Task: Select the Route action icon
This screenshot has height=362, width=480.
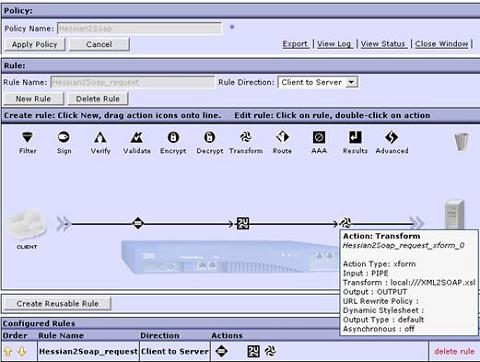Action: pyautogui.click(x=282, y=137)
